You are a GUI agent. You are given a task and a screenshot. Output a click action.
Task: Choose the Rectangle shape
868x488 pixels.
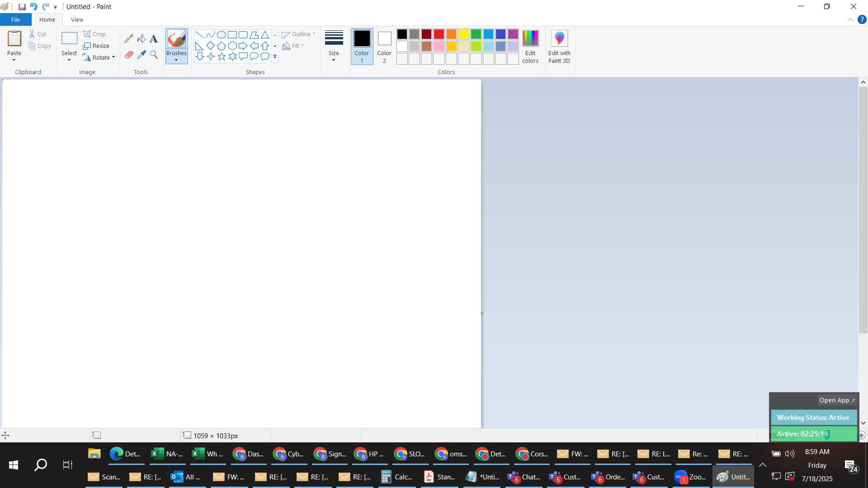(x=232, y=35)
